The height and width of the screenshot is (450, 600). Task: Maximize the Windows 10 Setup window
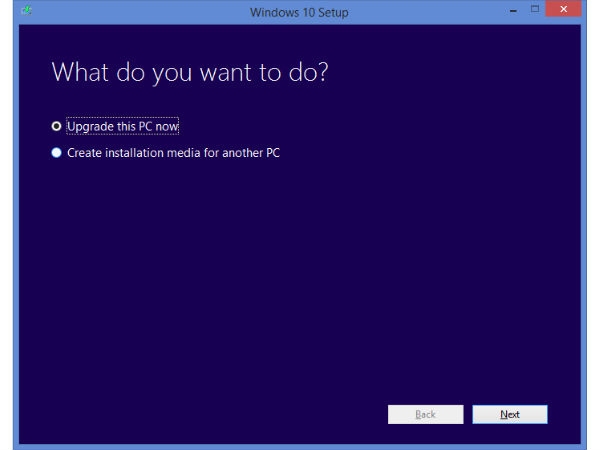click(x=535, y=9)
